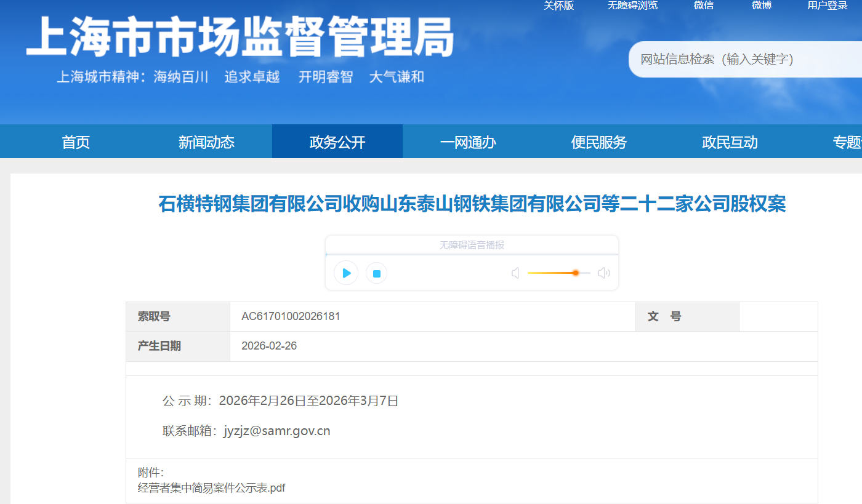Focus the 网站信息检索 search box

tap(739, 60)
